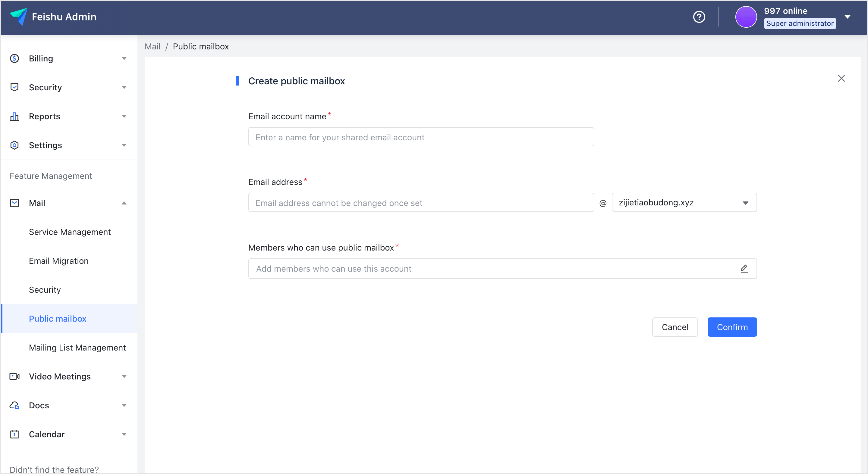Screen dimensions: 868x474
Task: Click the Email account name input field
Action: [x=421, y=137]
